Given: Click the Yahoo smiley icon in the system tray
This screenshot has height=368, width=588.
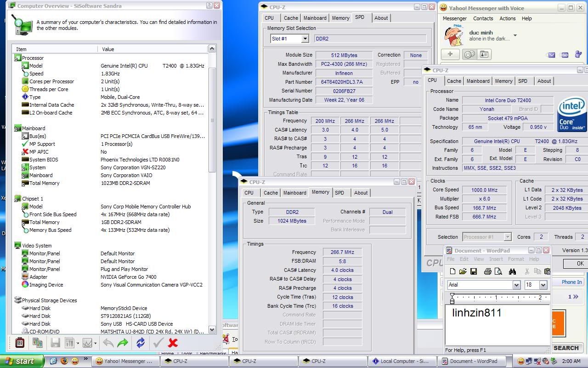Looking at the screenshot, I should tap(520, 361).
